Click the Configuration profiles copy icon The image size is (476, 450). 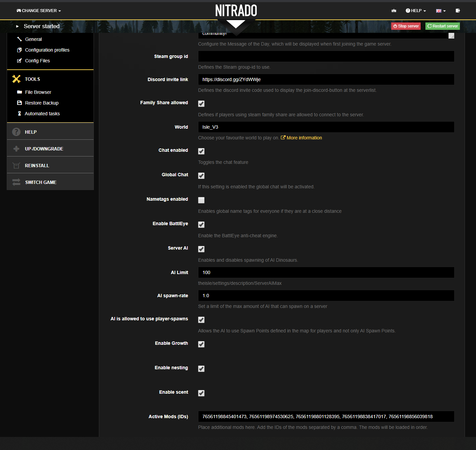tap(19, 50)
